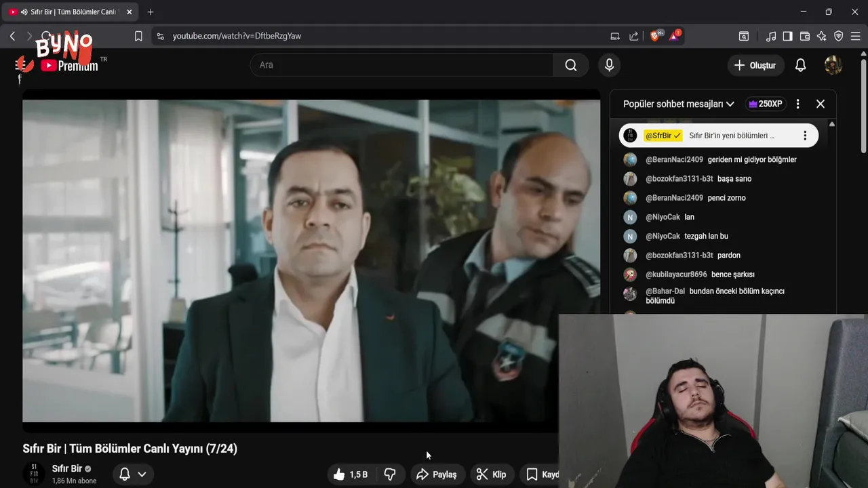Click the YouTube search magnifier button
This screenshot has height=488, width=868.
click(x=571, y=65)
